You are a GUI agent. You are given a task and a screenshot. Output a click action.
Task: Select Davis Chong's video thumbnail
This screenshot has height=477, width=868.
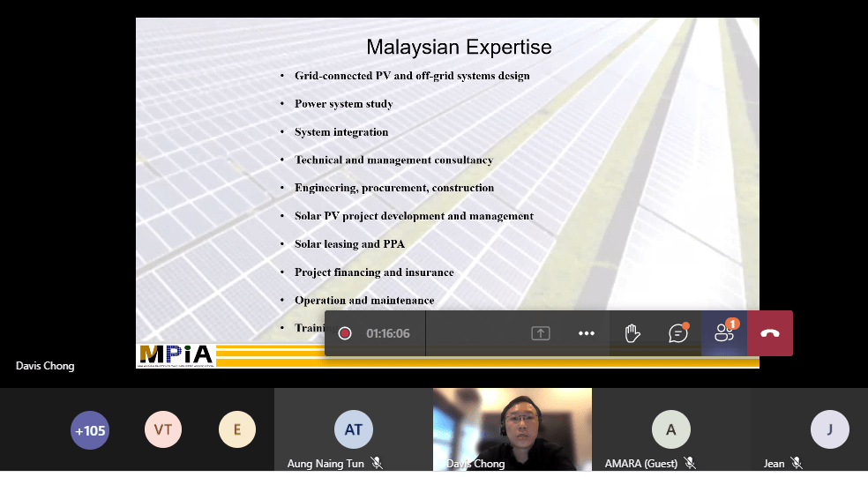[512, 426]
